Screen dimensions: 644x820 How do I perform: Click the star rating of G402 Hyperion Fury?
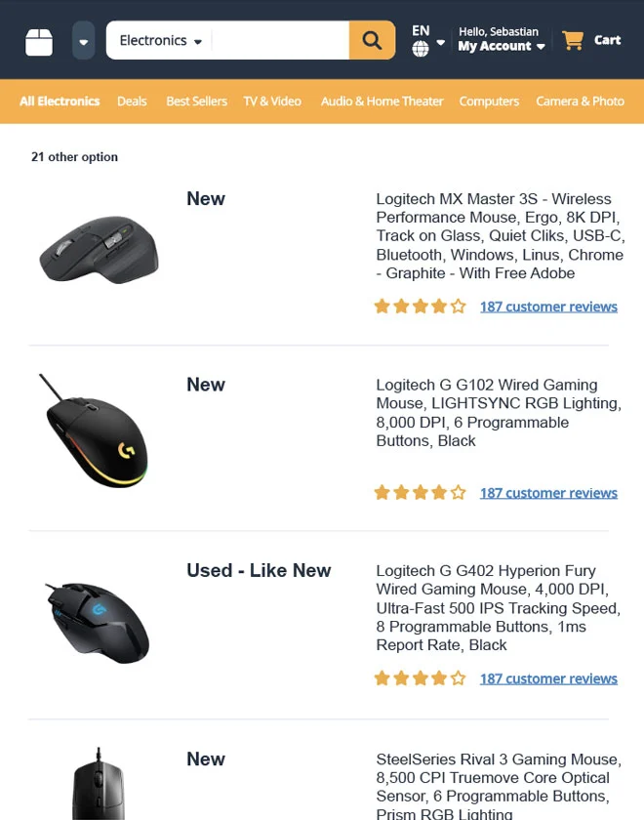pyautogui.click(x=420, y=678)
